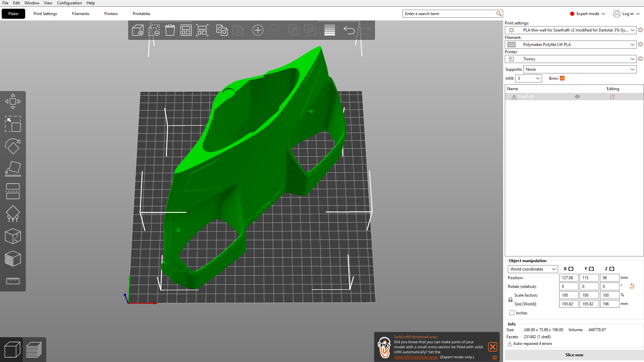Image resolution: width=644 pixels, height=362 pixels.
Task: Expand the Supports dropdown
Action: 580,69
